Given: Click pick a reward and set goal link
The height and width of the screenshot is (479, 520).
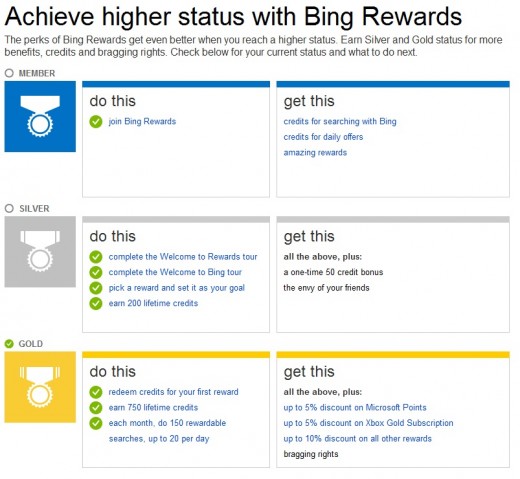Looking at the screenshot, I should (177, 288).
